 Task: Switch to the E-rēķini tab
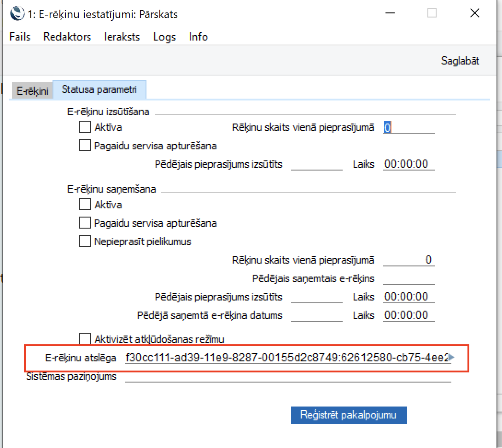32,91
